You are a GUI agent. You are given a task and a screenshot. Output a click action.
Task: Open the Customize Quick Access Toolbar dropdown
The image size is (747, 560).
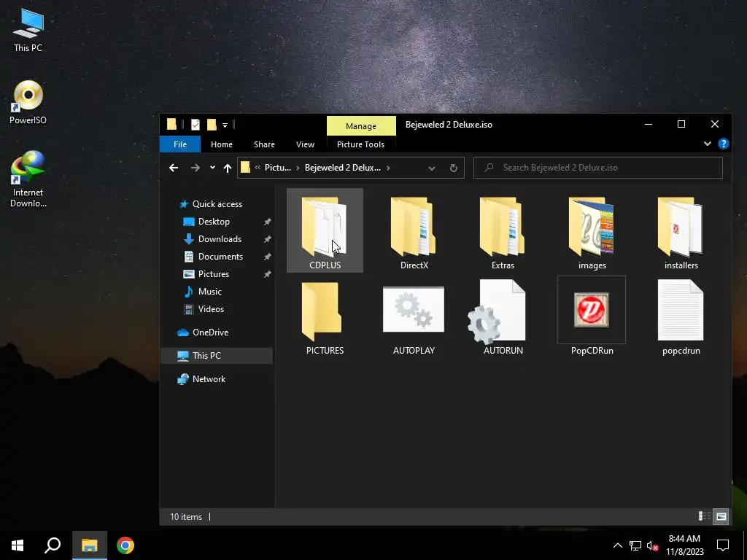[225, 125]
